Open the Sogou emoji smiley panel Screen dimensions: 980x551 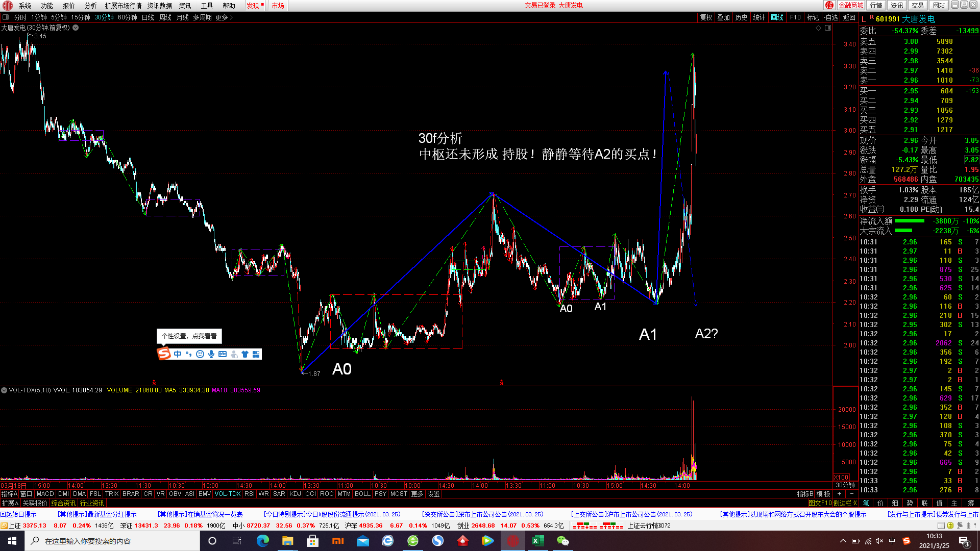click(x=200, y=354)
